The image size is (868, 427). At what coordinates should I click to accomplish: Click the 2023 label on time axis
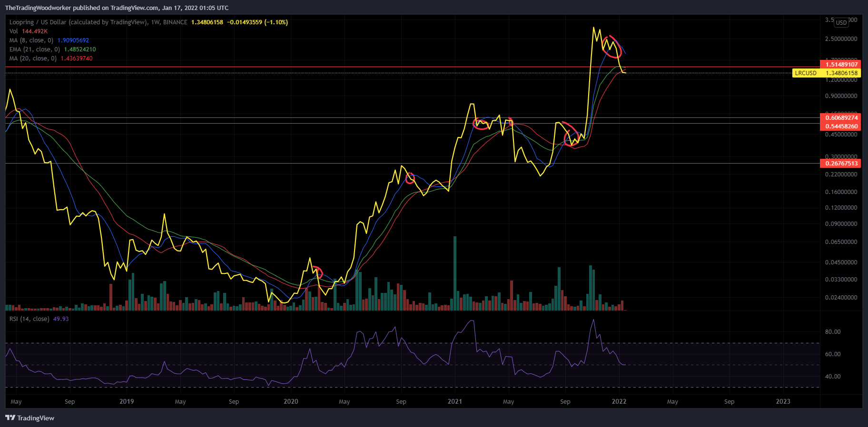tap(783, 401)
